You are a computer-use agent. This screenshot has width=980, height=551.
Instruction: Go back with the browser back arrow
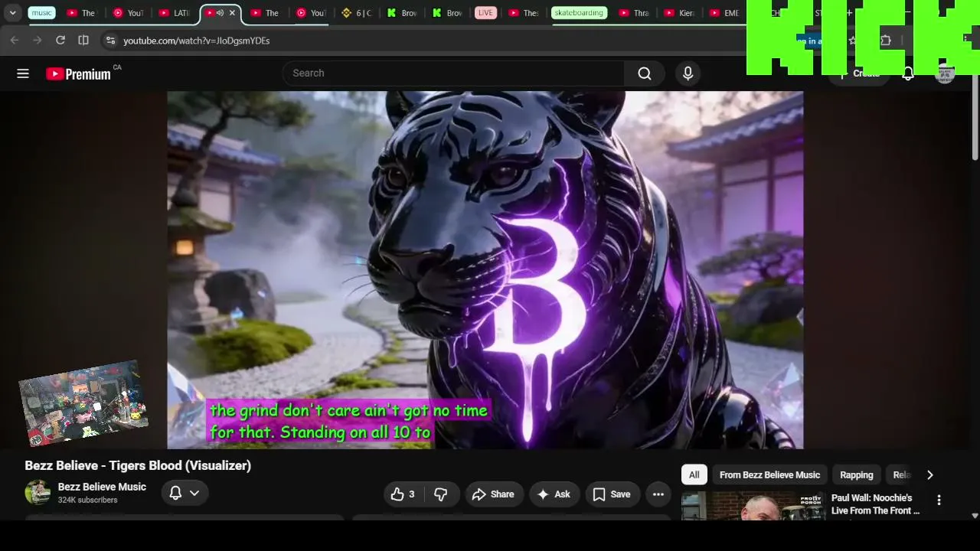15,41
